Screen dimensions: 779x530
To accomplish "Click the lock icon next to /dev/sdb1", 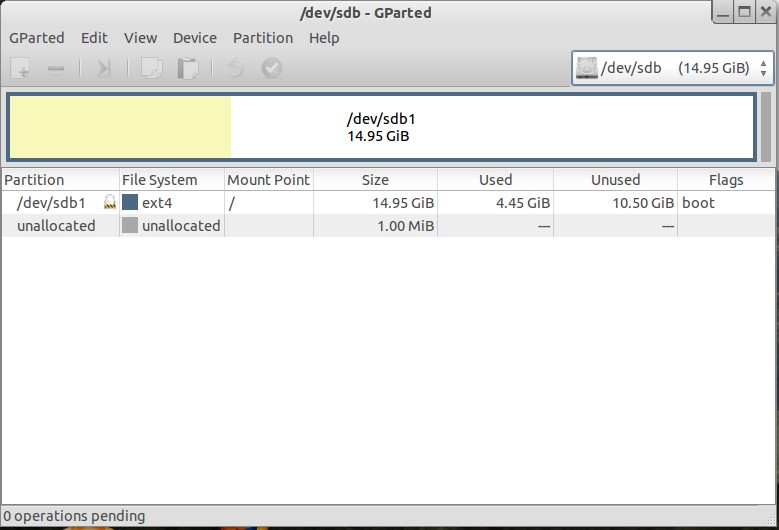I will point(110,203).
